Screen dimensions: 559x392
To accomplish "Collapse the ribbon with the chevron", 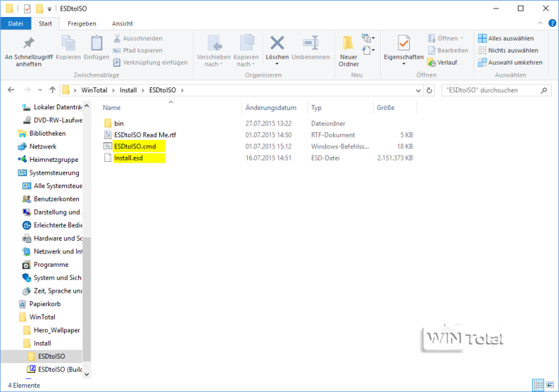I will (x=540, y=23).
